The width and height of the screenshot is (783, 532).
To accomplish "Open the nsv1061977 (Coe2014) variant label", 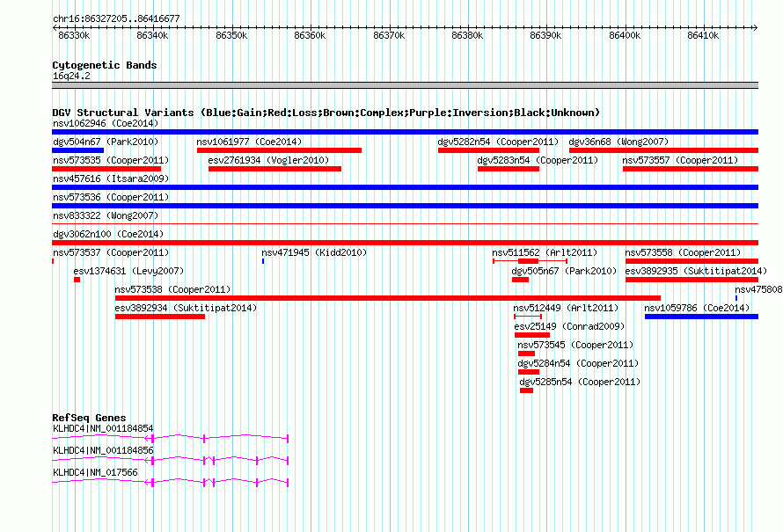I will pyautogui.click(x=249, y=142).
